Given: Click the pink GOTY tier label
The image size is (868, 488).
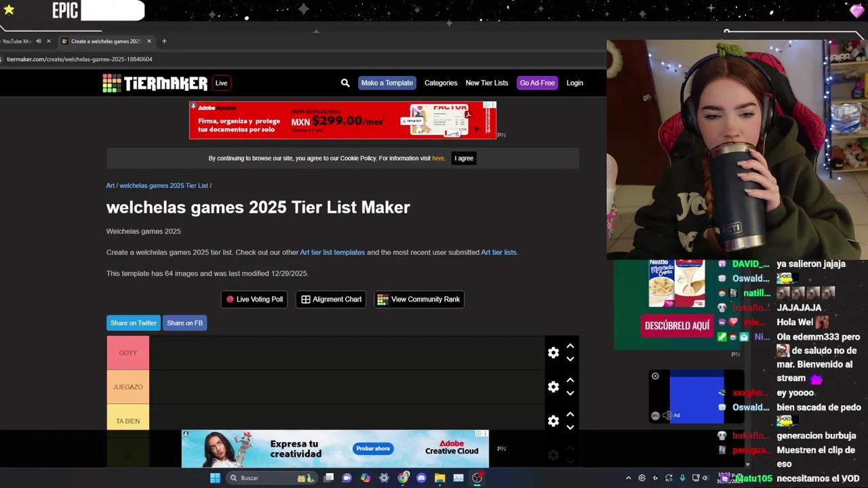Looking at the screenshot, I should click(x=127, y=352).
